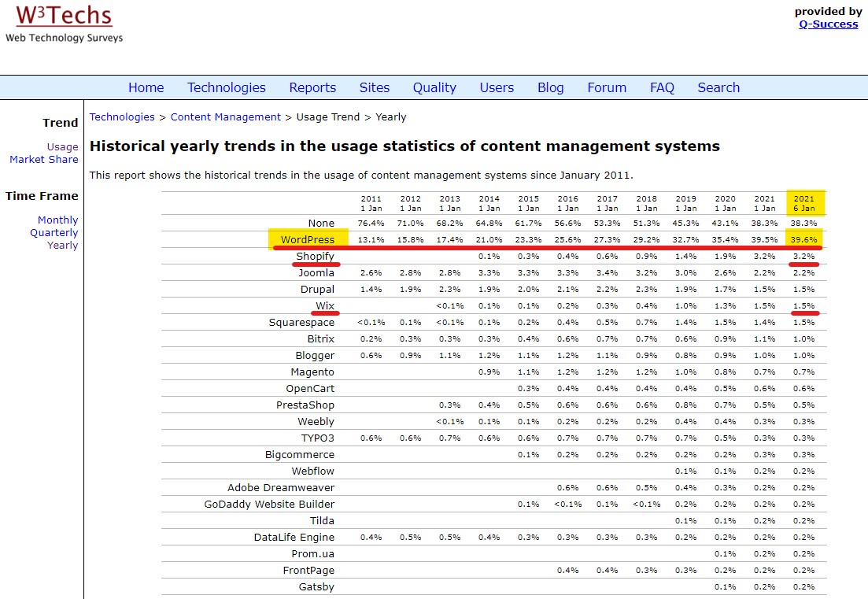Open the Technologies menu item

click(227, 87)
